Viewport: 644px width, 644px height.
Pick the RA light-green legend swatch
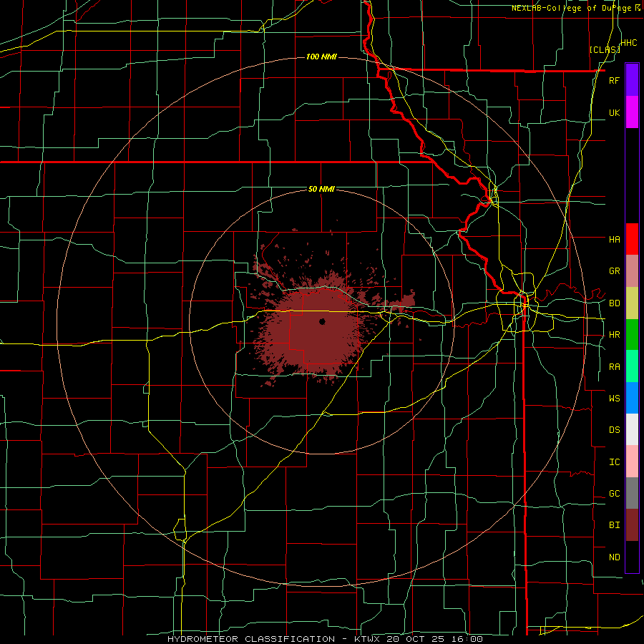(632, 366)
